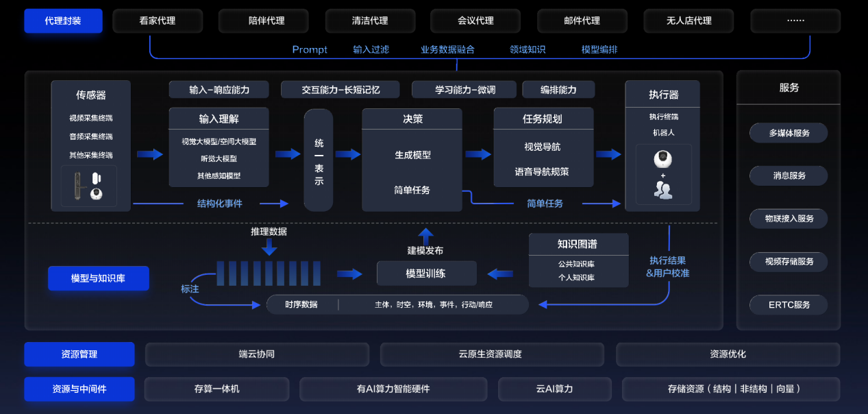Open 物联接入服务 pill
This screenshot has width=868, height=414.
789,219
